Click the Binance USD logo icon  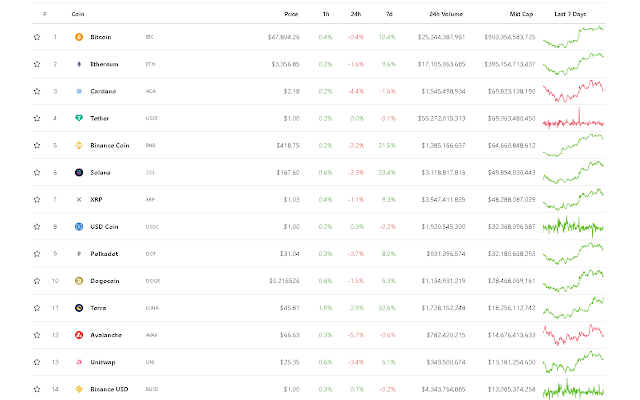pos(79,389)
